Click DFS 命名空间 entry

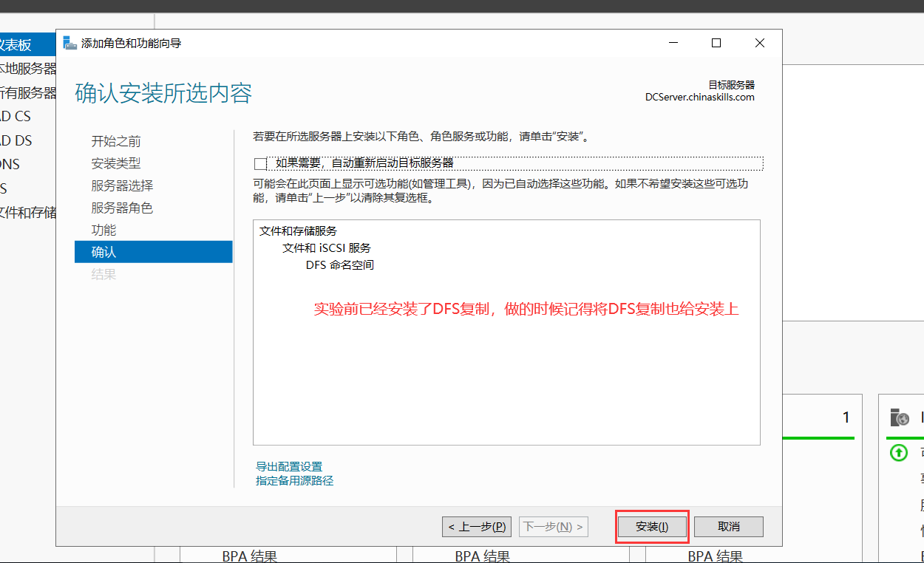click(340, 265)
